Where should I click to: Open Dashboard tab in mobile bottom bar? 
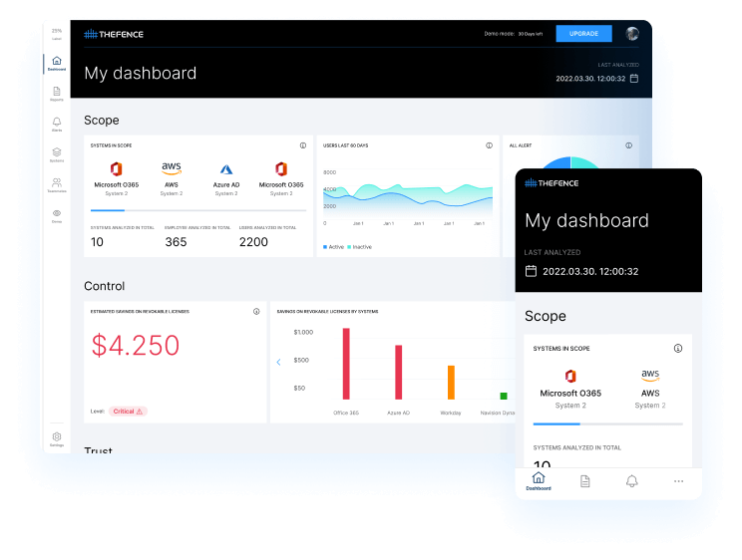(x=539, y=481)
